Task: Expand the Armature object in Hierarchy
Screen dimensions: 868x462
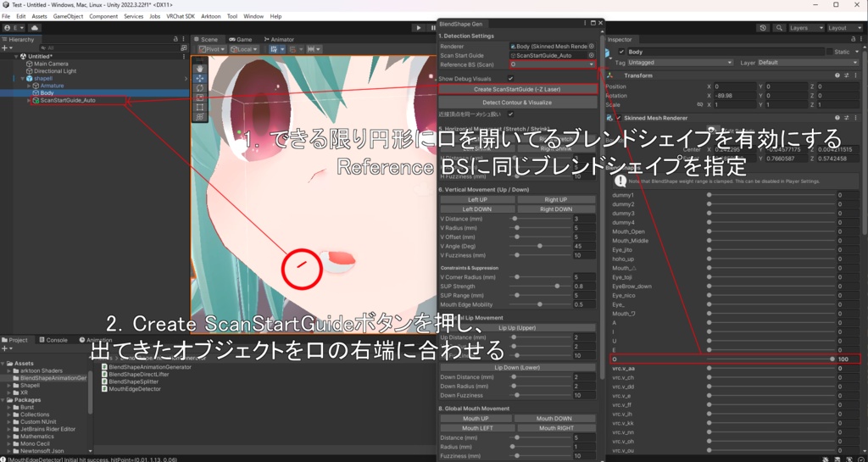Action: point(30,86)
